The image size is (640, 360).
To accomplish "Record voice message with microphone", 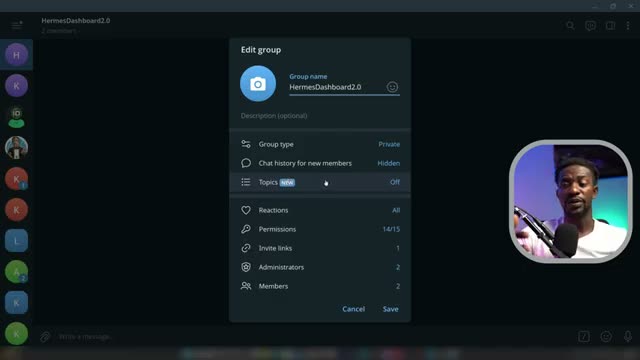I will 628,337.
